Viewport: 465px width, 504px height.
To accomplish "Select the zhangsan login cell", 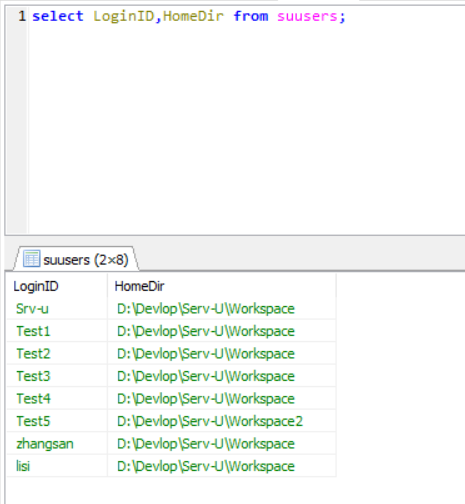I will point(57,444).
